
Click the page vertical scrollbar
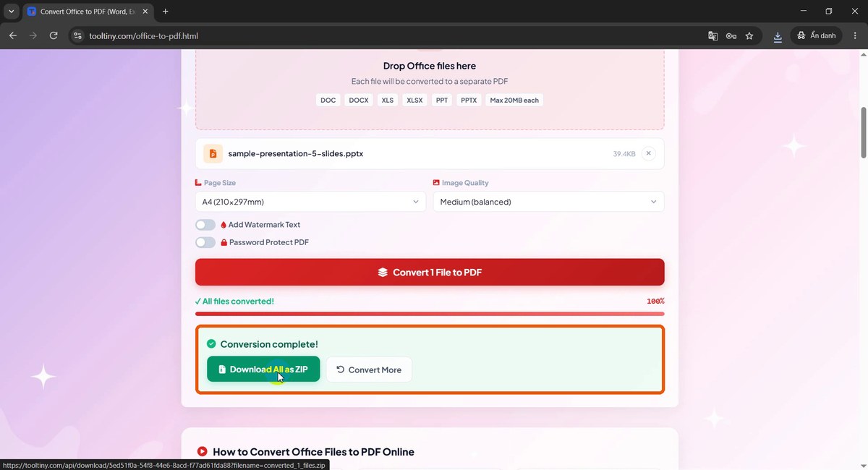(863, 132)
